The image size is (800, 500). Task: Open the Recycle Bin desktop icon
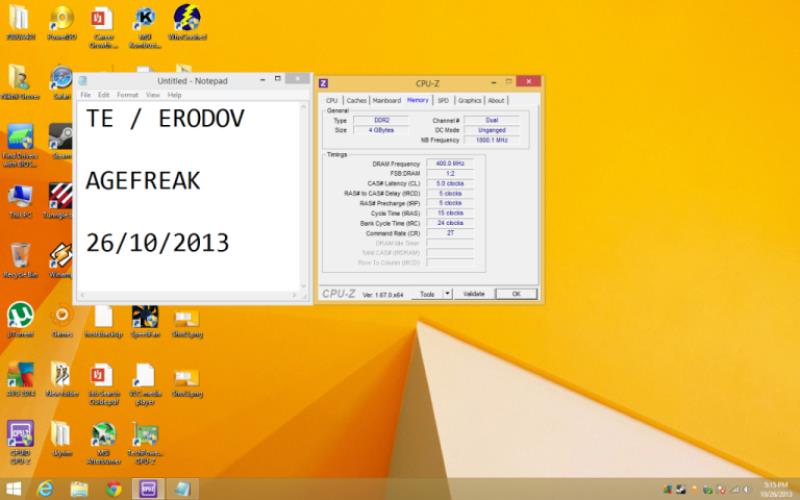(20, 257)
